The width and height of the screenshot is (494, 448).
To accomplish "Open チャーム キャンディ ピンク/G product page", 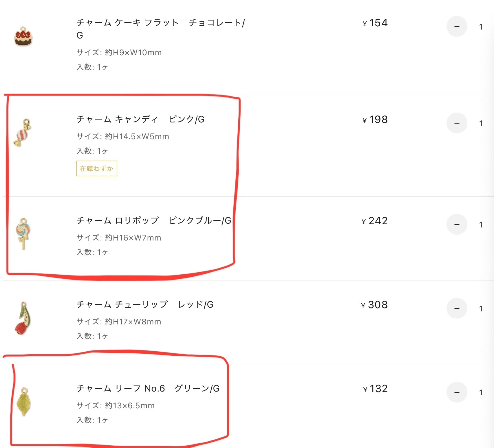I will point(140,119).
